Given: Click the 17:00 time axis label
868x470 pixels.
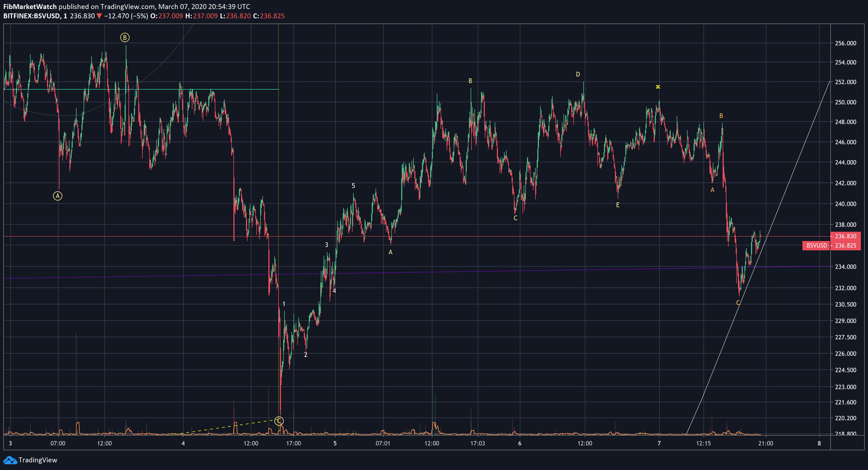Looking at the screenshot, I should 294,443.
